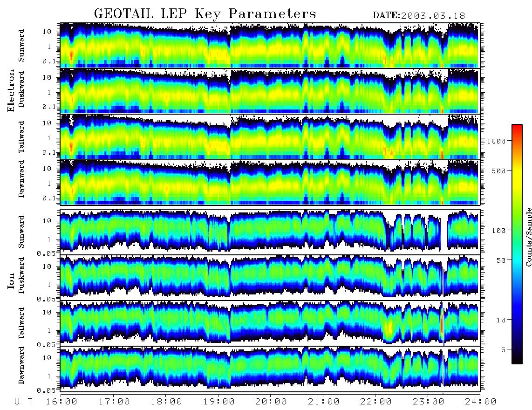Select the Dawnward label in Electron group
The width and height of the screenshot is (532, 410).
(21, 179)
